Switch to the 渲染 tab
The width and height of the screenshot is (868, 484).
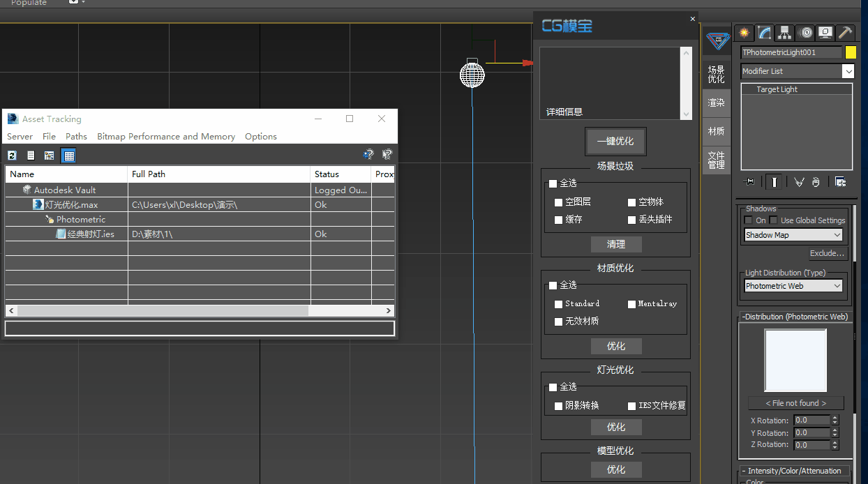(717, 103)
